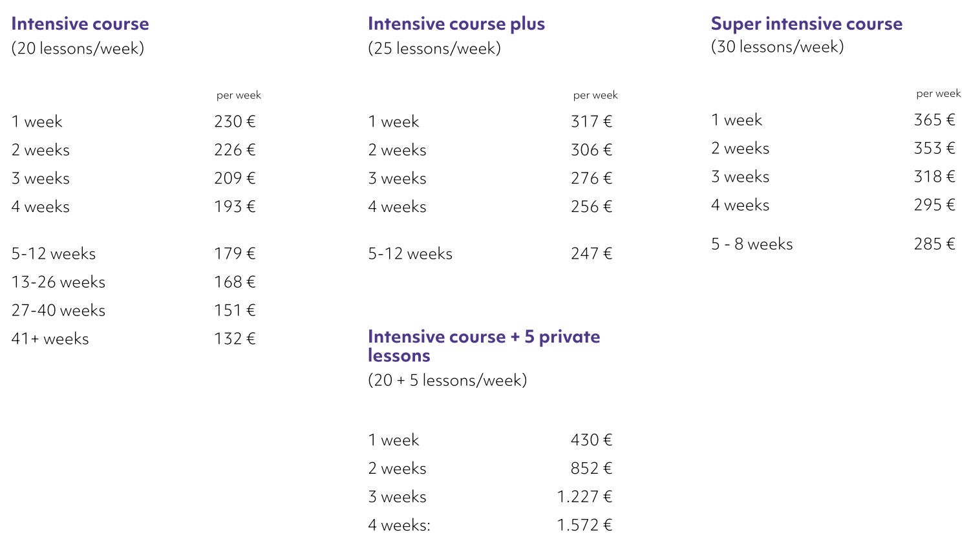Click the "Super intensive course" heading
The height and width of the screenshot is (552, 980).
(x=806, y=24)
